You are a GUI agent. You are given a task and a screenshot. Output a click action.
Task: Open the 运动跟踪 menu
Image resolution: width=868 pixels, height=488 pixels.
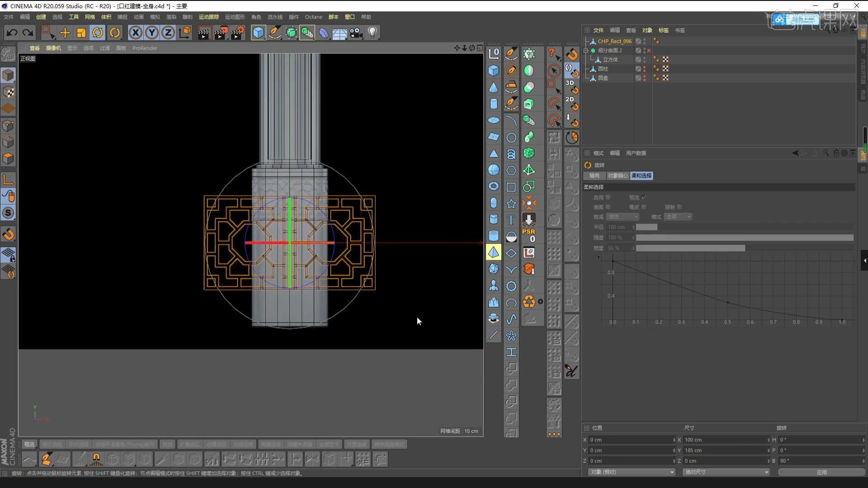point(209,17)
